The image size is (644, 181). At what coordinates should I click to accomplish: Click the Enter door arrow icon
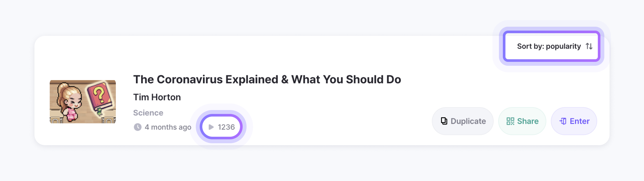pyautogui.click(x=563, y=121)
